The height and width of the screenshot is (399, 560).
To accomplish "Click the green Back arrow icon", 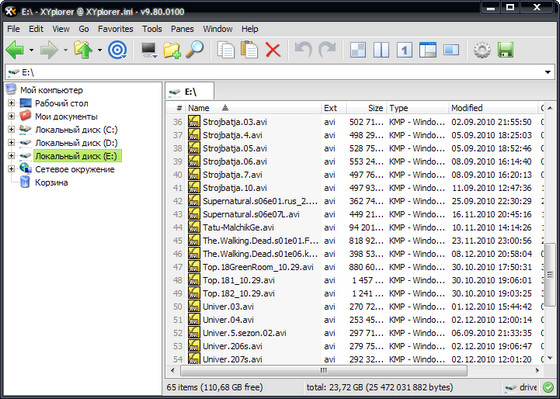I will (15, 50).
